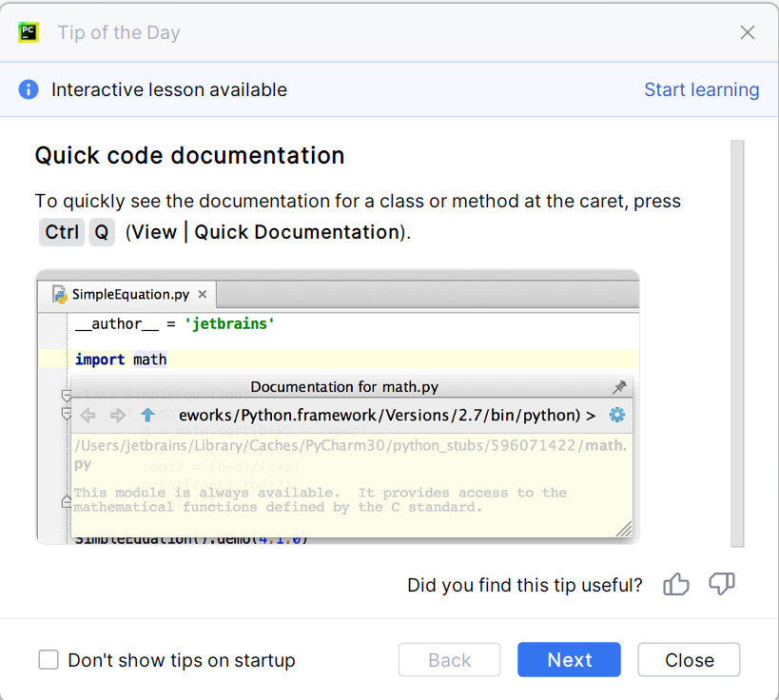Click the resize grip of the documentation popup
Viewport: 779px width, 700px height.
tap(624, 530)
